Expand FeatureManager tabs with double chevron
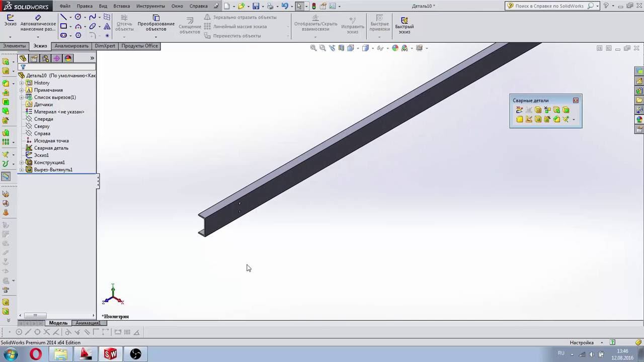Image resolution: width=644 pixels, height=362 pixels. (92, 58)
